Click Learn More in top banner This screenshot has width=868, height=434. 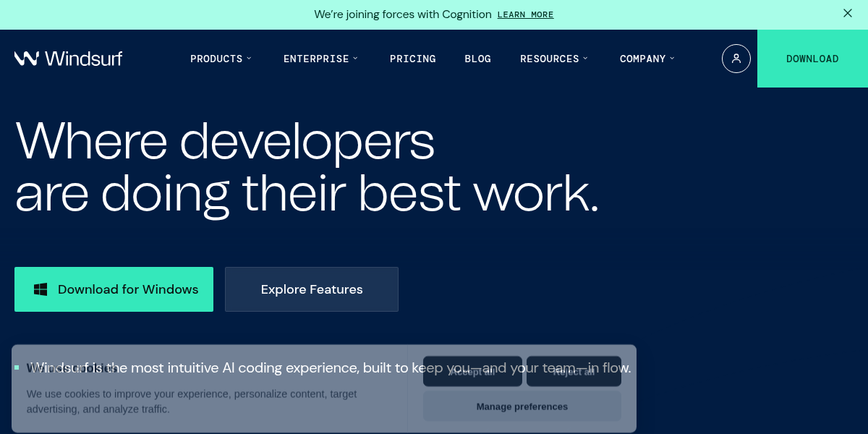(x=525, y=14)
